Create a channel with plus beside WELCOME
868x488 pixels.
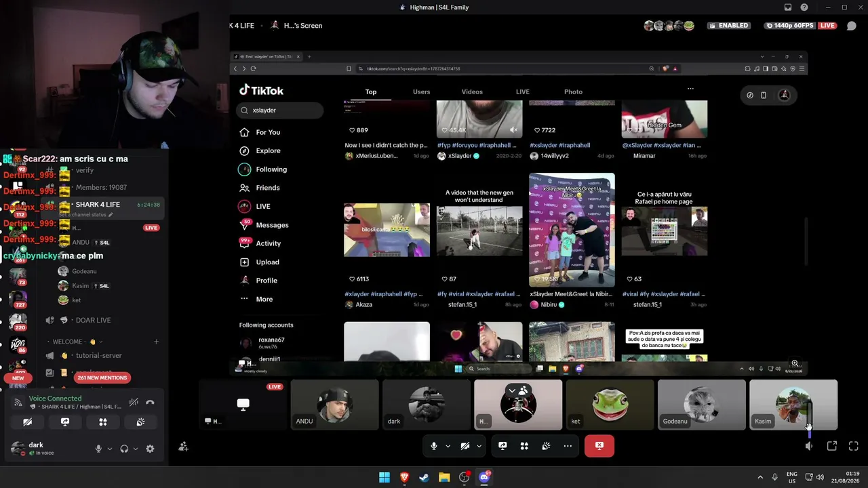pyautogui.click(x=156, y=342)
